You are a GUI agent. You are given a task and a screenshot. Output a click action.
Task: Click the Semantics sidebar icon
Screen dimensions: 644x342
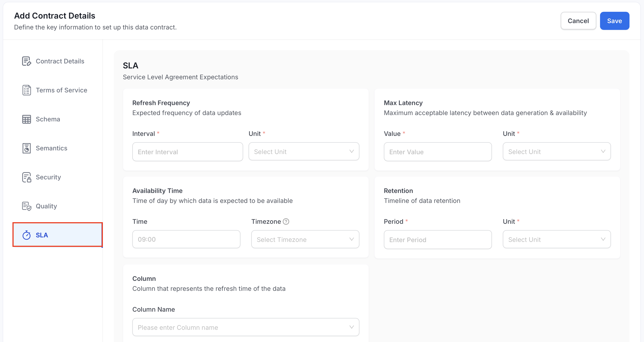27,148
